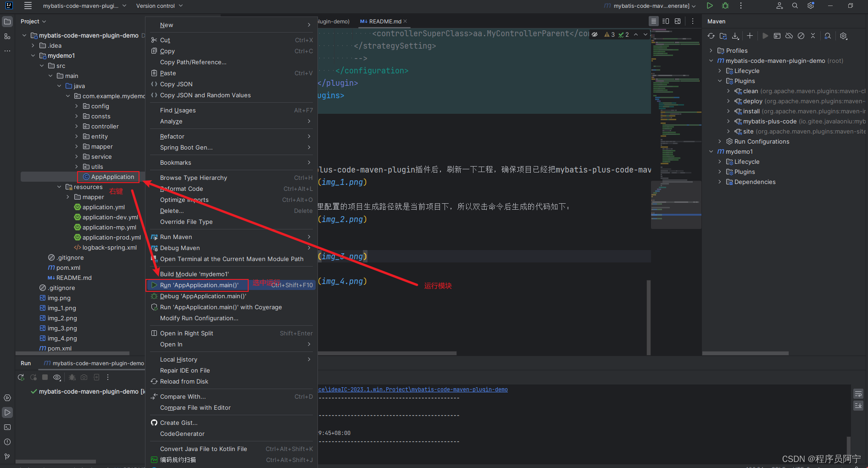Open project name dropdown in title bar
The image size is (868, 468).
tap(84, 6)
